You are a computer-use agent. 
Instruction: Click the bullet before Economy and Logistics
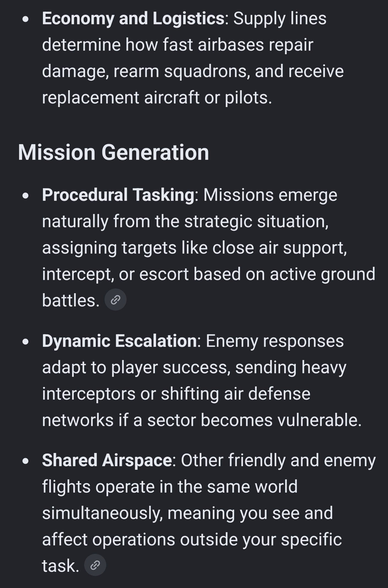26,19
